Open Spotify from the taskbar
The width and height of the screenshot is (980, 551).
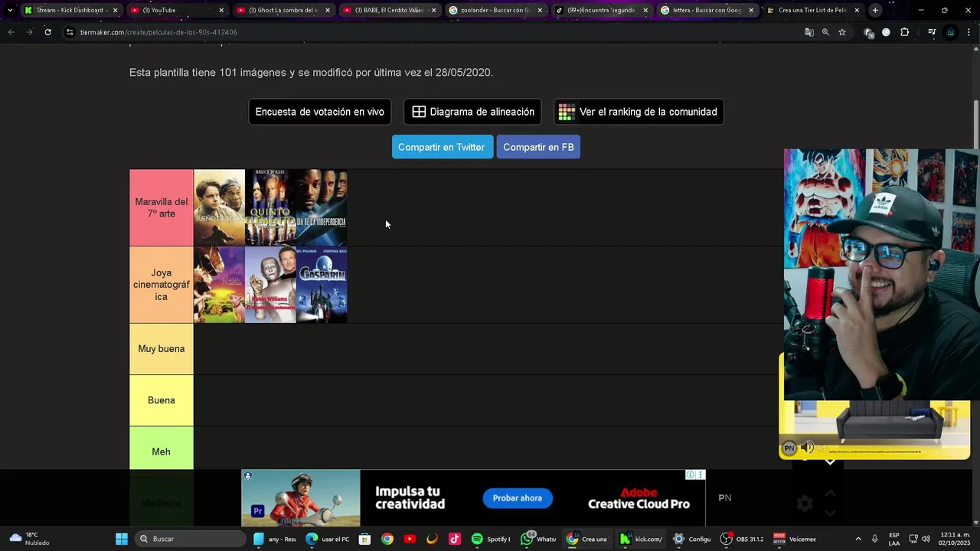click(491, 539)
